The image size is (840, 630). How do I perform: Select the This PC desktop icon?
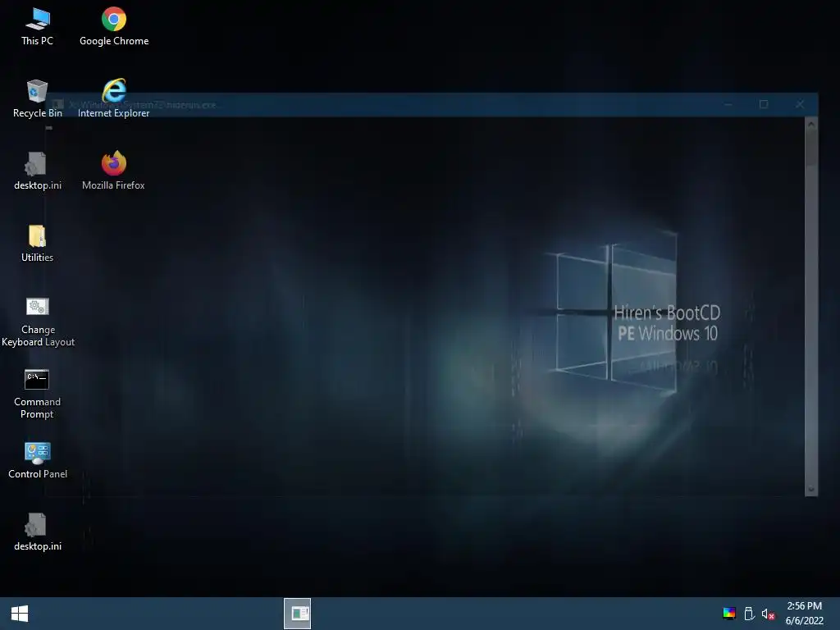pyautogui.click(x=37, y=27)
